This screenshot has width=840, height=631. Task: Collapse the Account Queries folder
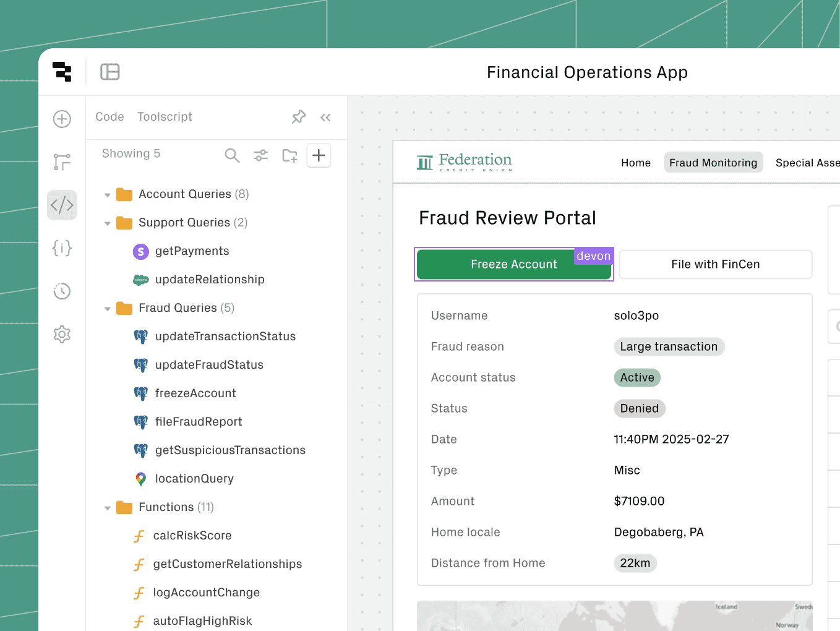108,195
